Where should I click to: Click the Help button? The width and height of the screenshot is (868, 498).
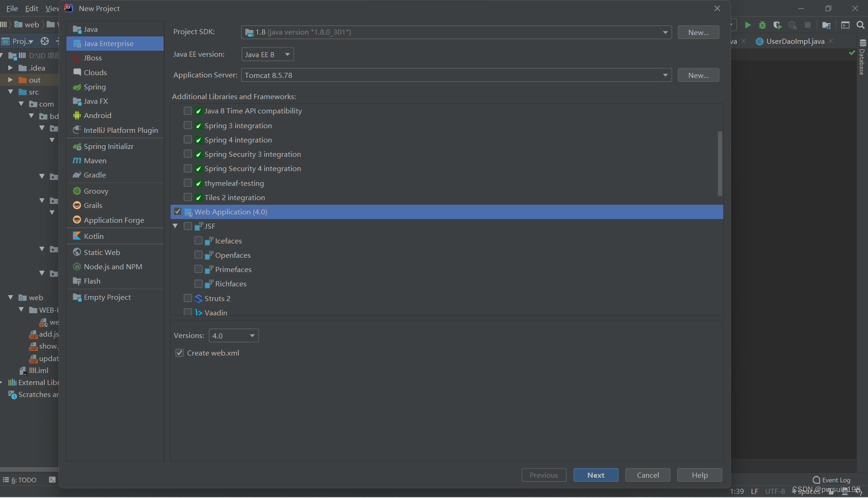pos(699,475)
